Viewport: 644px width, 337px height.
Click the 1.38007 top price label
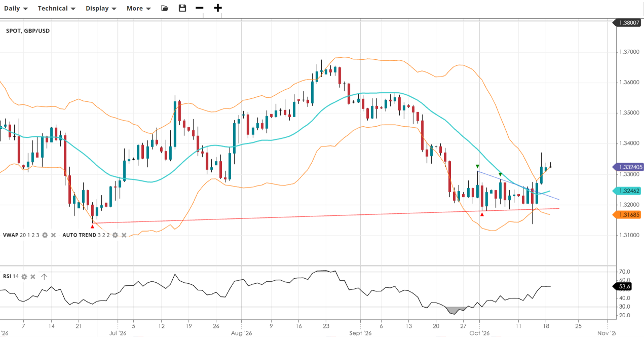coord(628,22)
